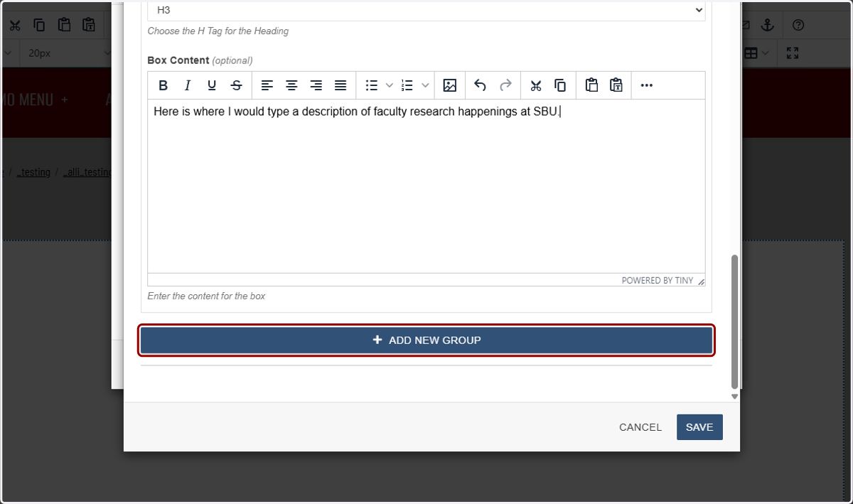Cancel the dialog
This screenshot has width=853, height=504.
tap(640, 427)
